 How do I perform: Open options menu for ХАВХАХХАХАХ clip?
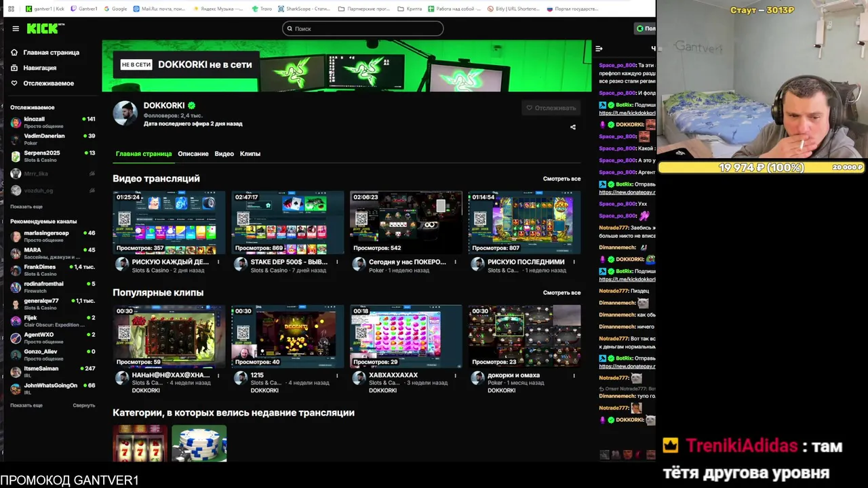point(456,375)
